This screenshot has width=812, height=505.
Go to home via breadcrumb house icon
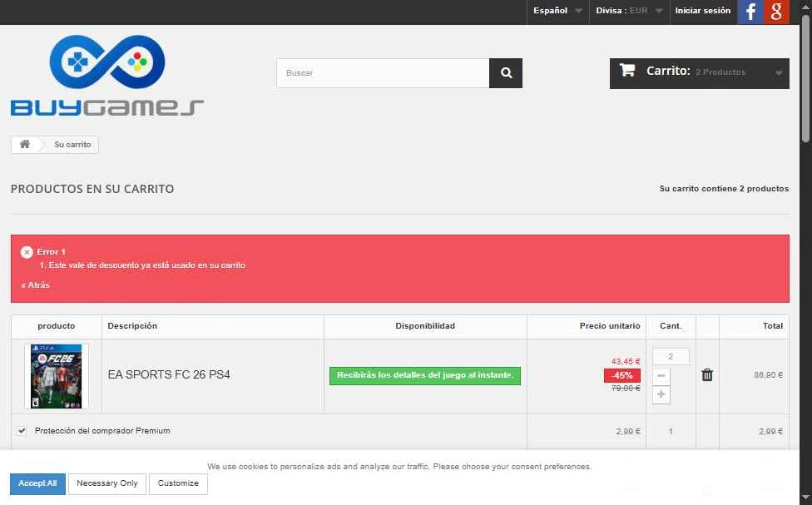click(x=25, y=145)
